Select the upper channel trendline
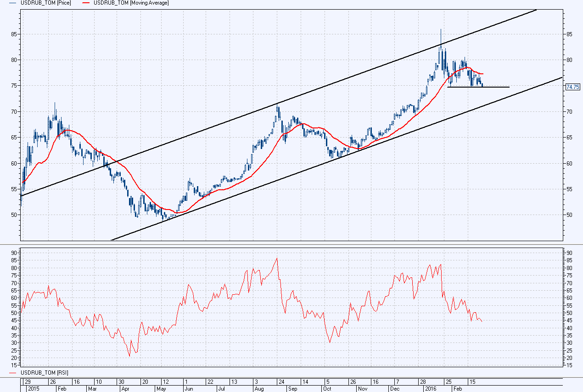Viewport: 583px width, 392px height. [279, 104]
